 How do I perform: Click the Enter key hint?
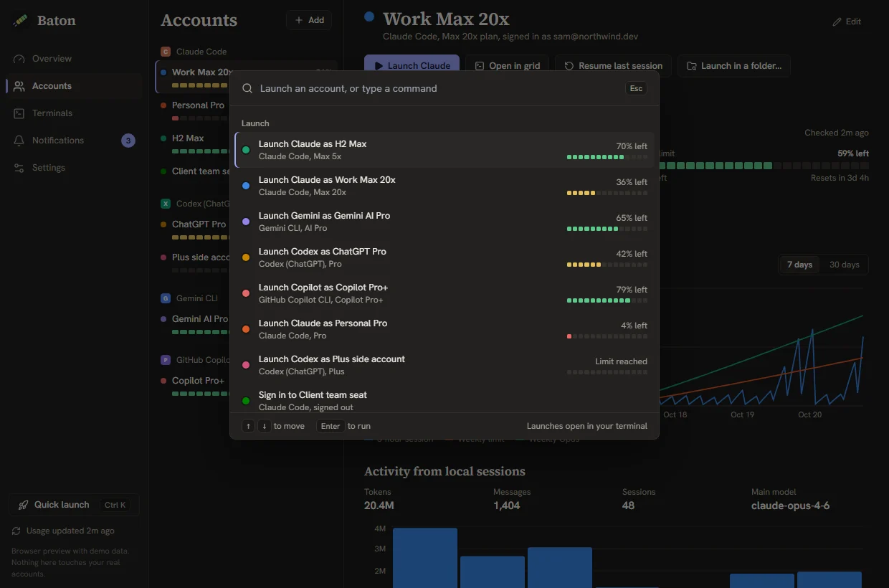[331, 426]
